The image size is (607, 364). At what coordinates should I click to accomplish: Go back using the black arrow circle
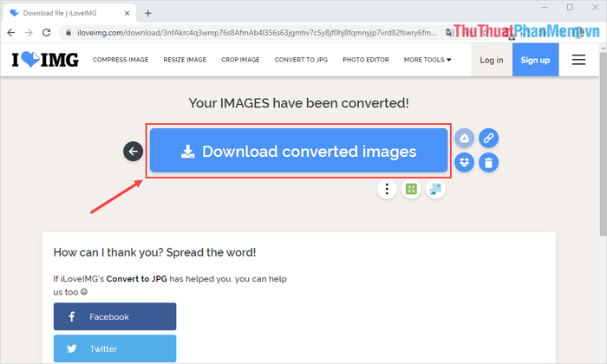coord(133,152)
